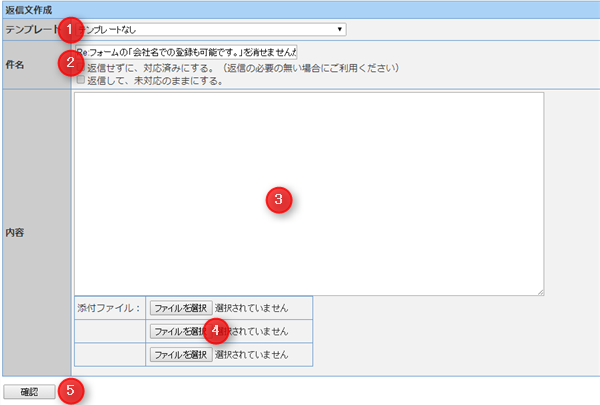Click the red number 3 marker

click(x=279, y=199)
